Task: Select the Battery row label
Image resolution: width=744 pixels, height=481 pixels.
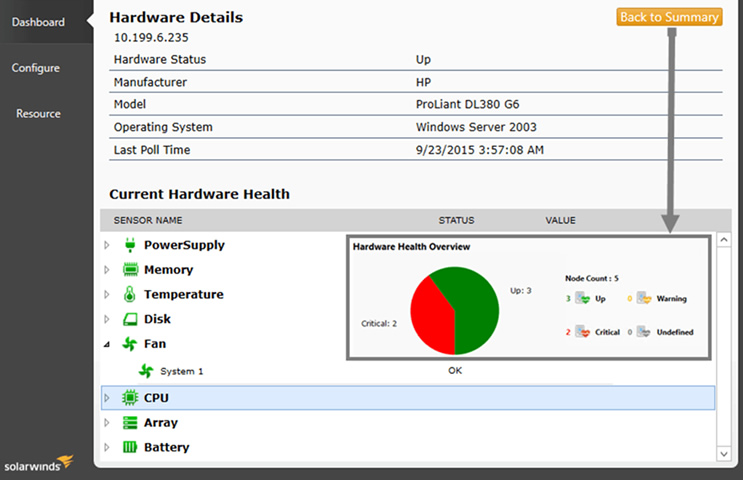Action: click(167, 447)
